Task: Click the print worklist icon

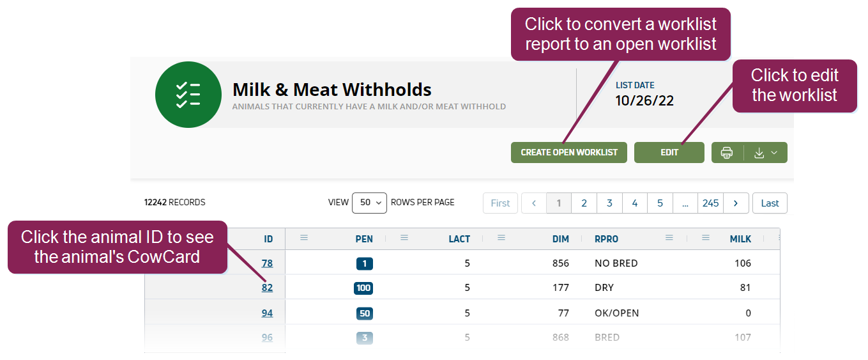Action: click(x=727, y=153)
